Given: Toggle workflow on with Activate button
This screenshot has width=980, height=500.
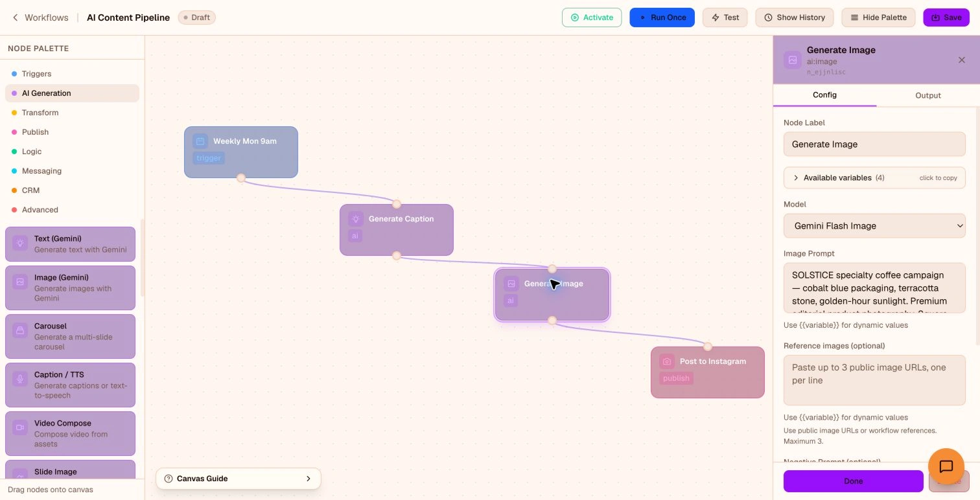Looking at the screenshot, I should pyautogui.click(x=592, y=17).
